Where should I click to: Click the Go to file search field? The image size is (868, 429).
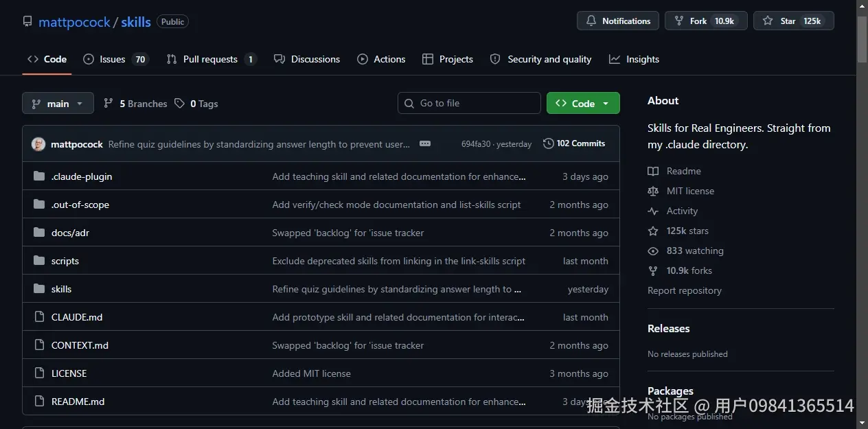tap(469, 103)
